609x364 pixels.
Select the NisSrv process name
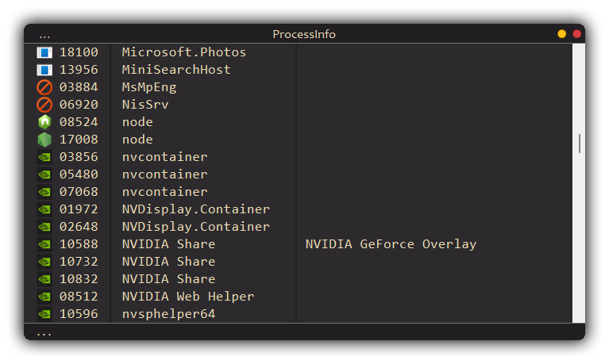145,105
